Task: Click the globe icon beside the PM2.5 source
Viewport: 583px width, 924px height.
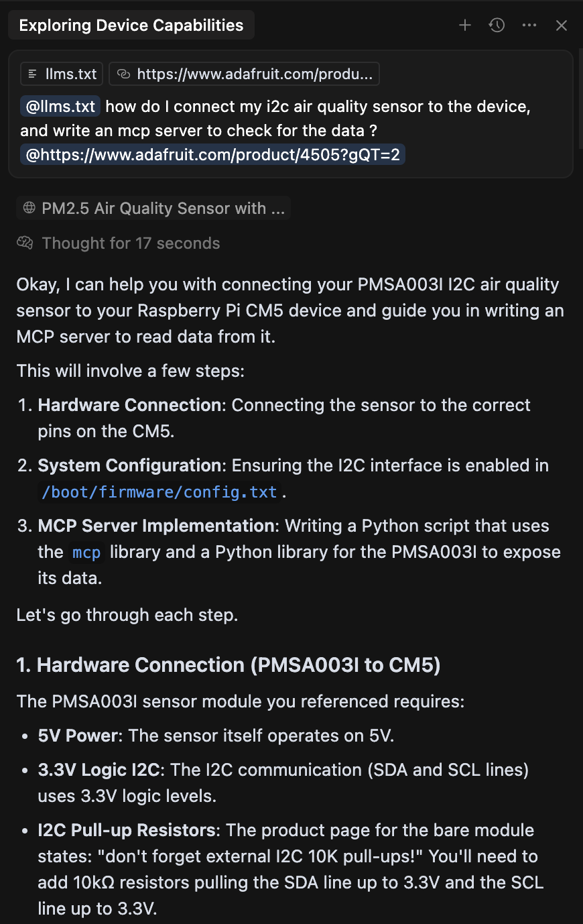Action: pyautogui.click(x=28, y=208)
